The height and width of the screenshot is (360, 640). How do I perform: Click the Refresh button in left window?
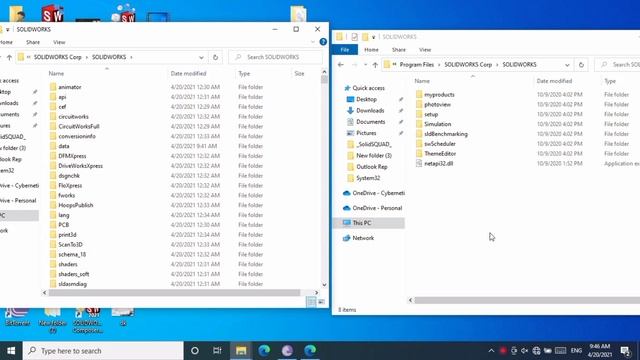click(x=216, y=57)
